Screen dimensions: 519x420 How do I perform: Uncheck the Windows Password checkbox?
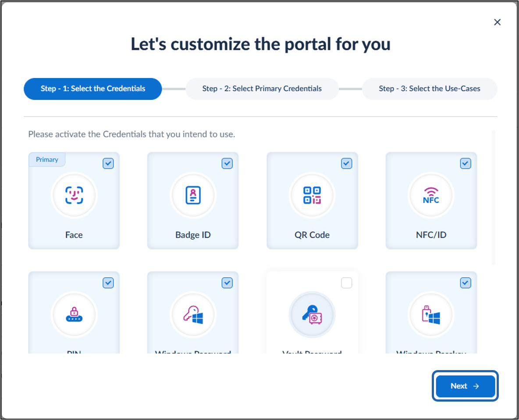click(227, 283)
